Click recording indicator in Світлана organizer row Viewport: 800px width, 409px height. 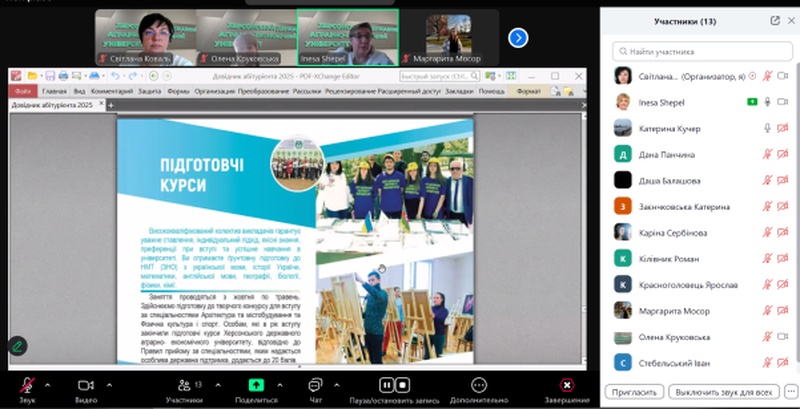[752, 76]
